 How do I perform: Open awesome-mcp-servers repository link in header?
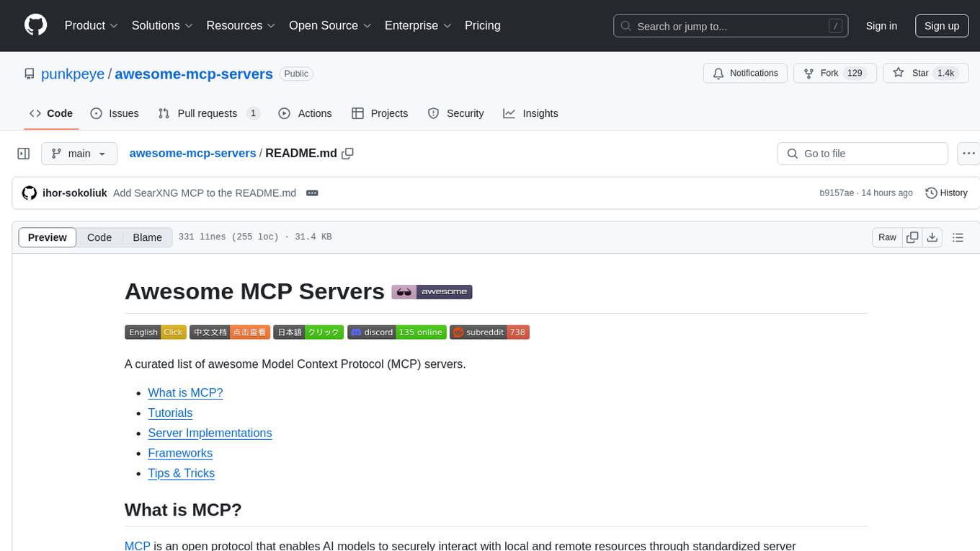pos(194,74)
